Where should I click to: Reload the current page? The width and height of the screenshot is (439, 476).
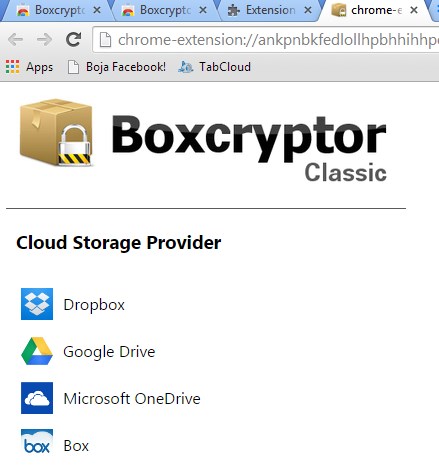73,40
